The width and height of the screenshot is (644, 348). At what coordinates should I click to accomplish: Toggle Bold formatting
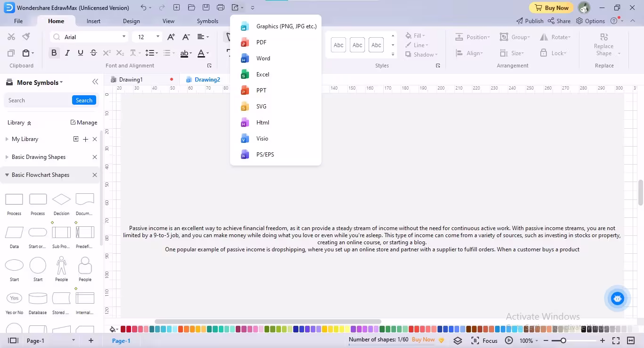tap(54, 53)
